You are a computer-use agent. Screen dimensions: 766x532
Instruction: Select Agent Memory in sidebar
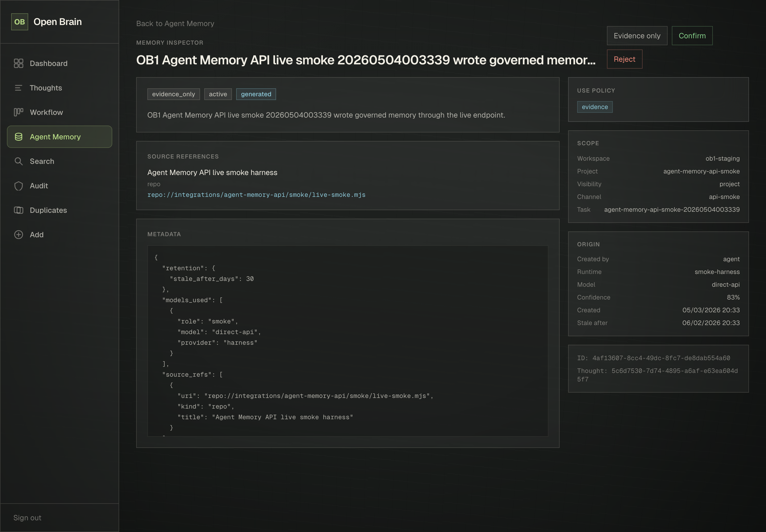tap(59, 137)
